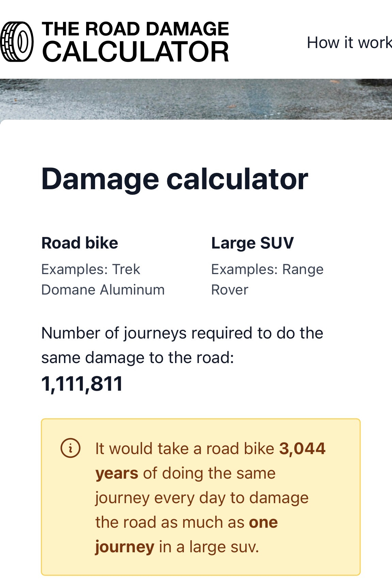Viewport: 392px width, 585px height.
Task: Click the 3,044 years bold text
Action: tap(302, 449)
